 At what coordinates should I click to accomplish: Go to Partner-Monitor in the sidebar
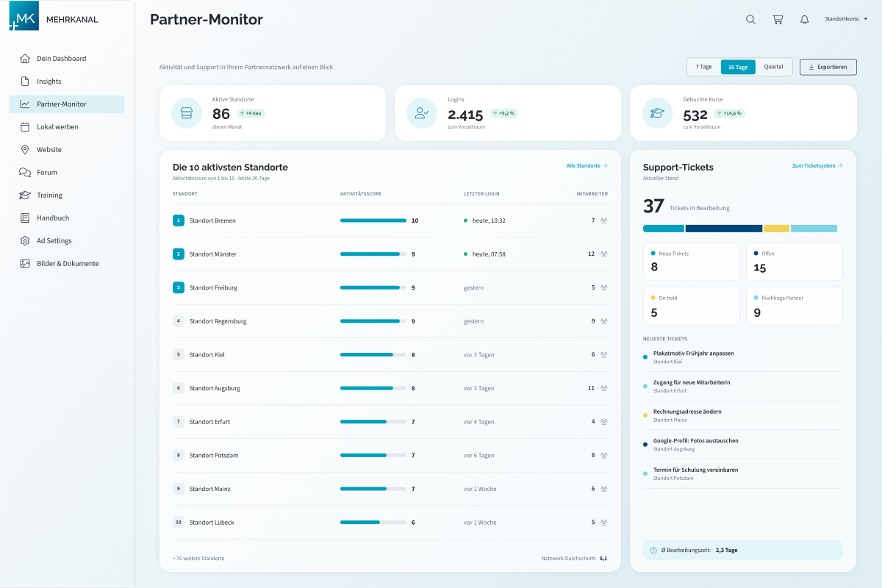click(x=67, y=104)
